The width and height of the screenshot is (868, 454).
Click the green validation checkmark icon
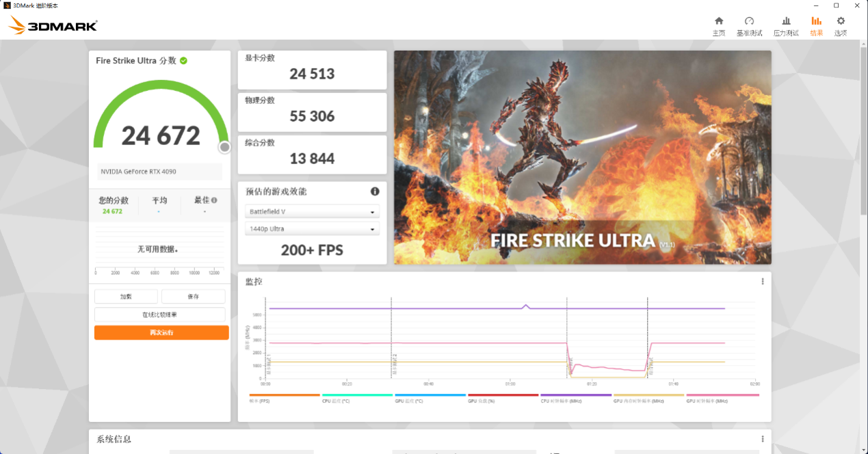coord(183,60)
